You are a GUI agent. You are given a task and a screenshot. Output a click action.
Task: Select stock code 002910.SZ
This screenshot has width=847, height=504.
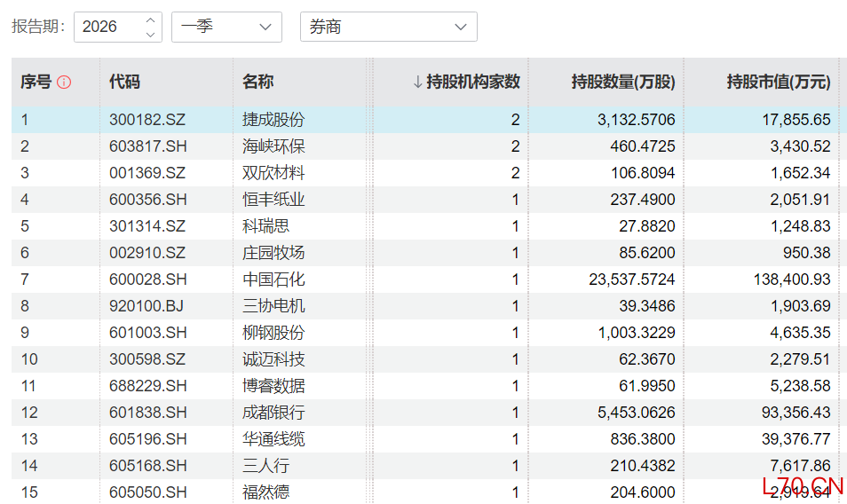pos(147,253)
